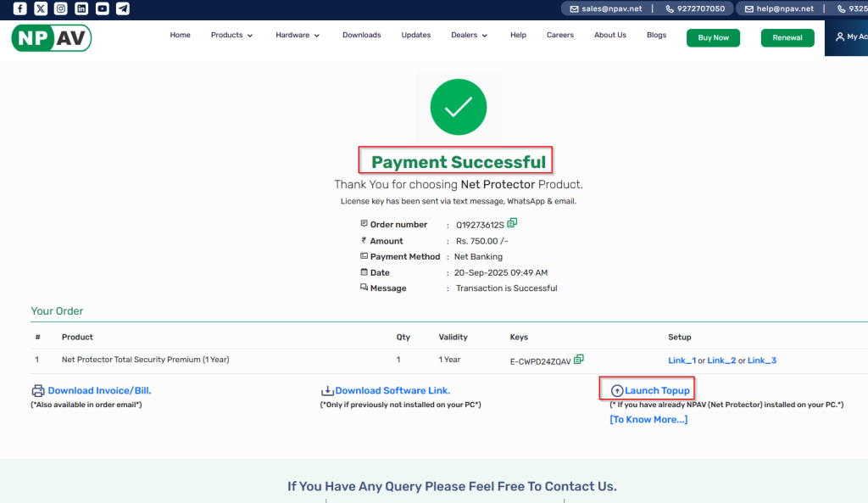Go to the Downloads menu item
This screenshot has width=868, height=503.
pyautogui.click(x=361, y=36)
